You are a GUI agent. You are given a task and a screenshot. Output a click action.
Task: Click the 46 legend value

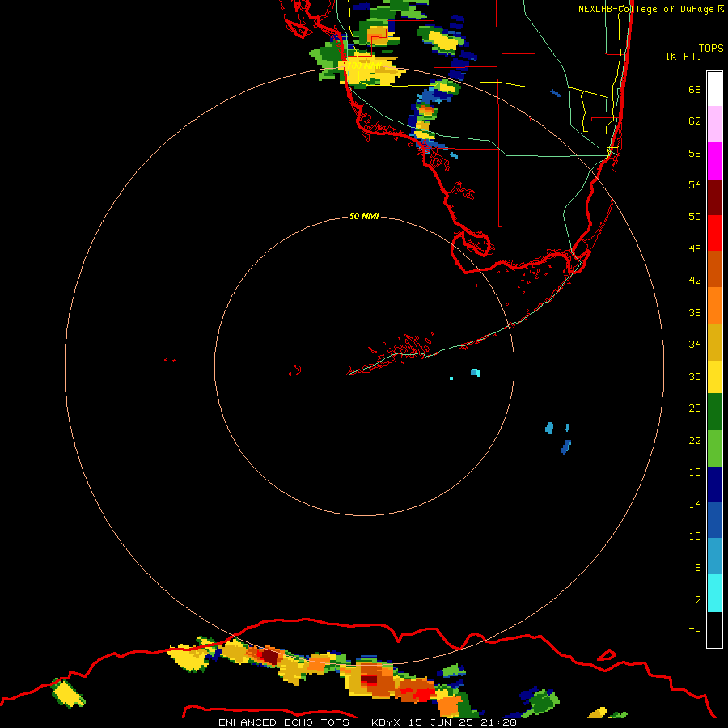point(695,249)
